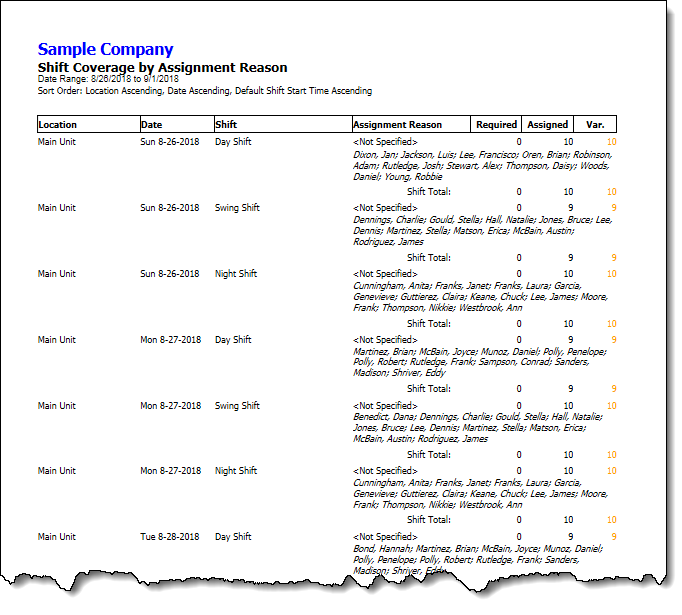Click employee list starting Martinez, Brian; McBain, Joyce
This screenshot has width=682, height=615.
pos(480,362)
